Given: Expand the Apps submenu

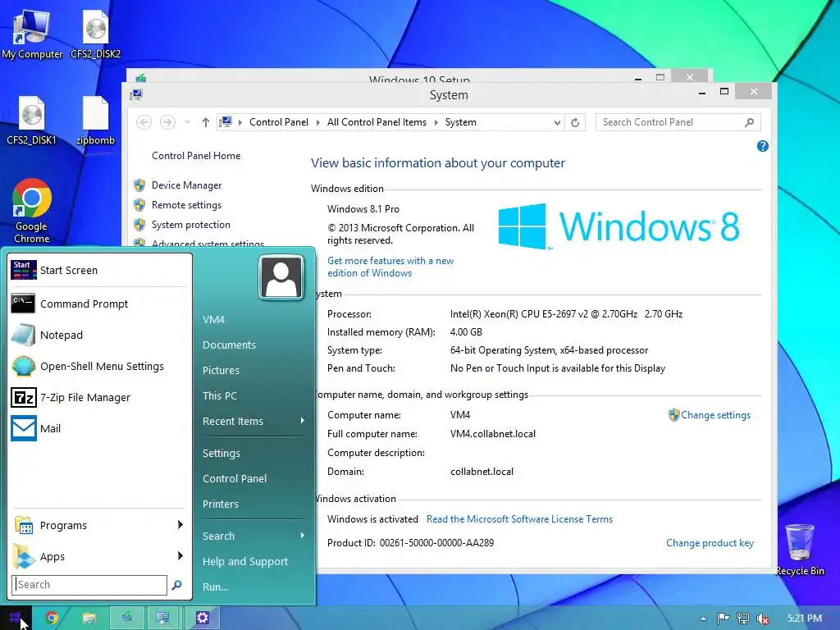Looking at the screenshot, I should (99, 556).
